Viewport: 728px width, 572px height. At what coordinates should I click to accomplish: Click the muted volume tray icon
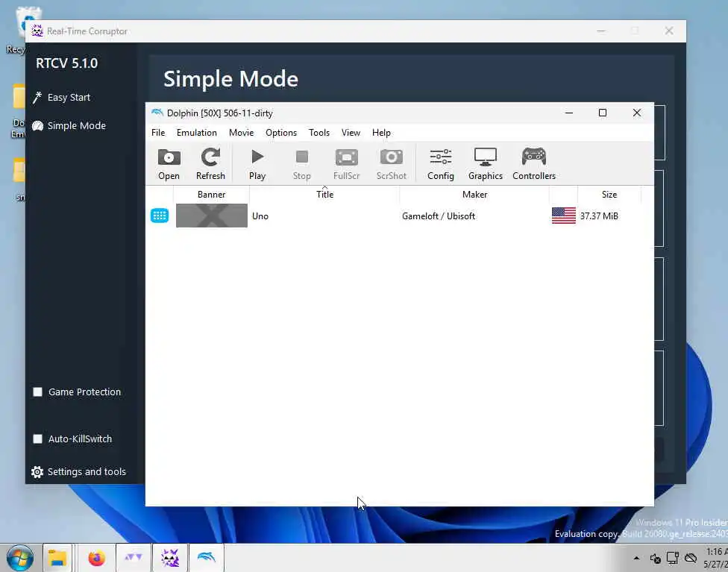pos(655,558)
